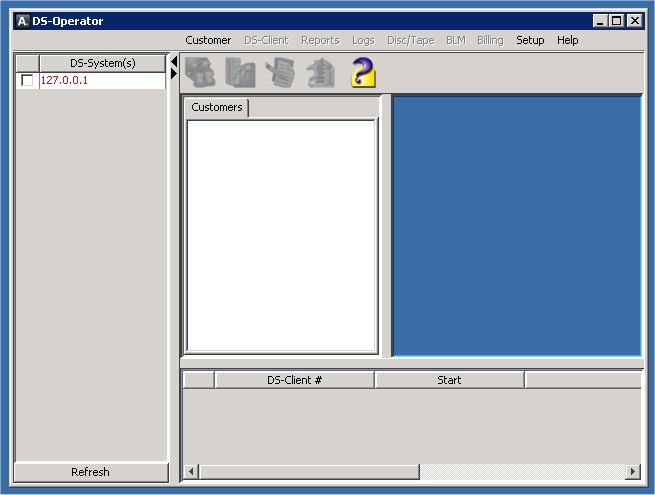Click the horizontal scrollbar left arrow
The height and width of the screenshot is (495, 655).
tap(192, 472)
